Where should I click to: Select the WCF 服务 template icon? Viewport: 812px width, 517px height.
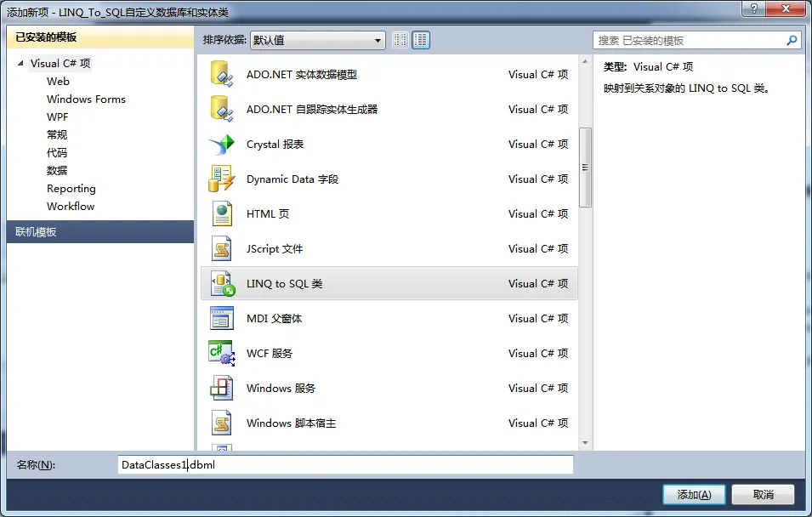click(x=222, y=353)
